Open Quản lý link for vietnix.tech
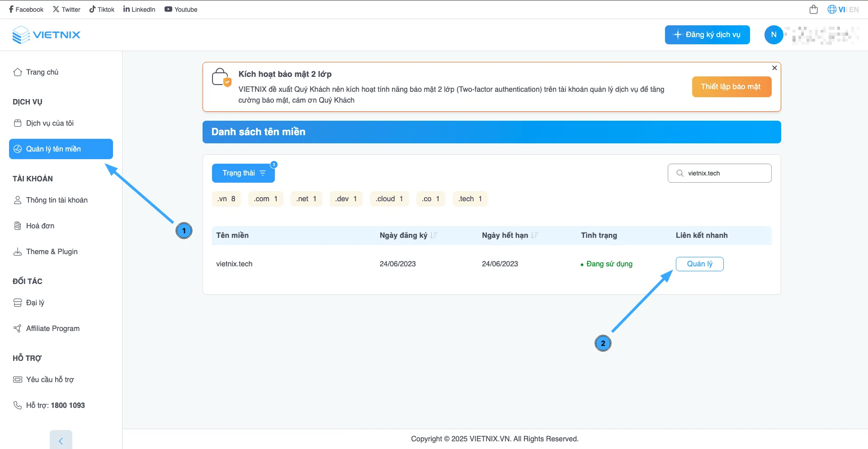This screenshot has width=868, height=449. click(x=699, y=264)
